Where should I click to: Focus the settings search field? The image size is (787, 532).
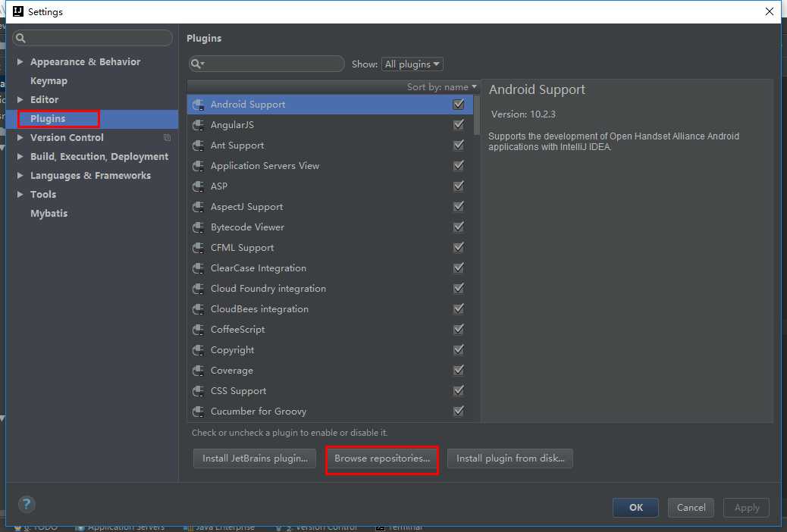[92, 38]
